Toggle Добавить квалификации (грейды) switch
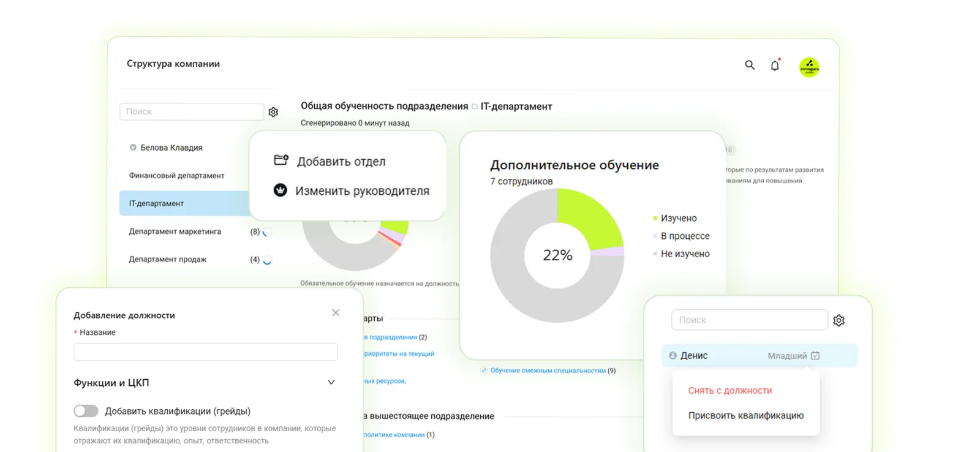 click(x=86, y=411)
